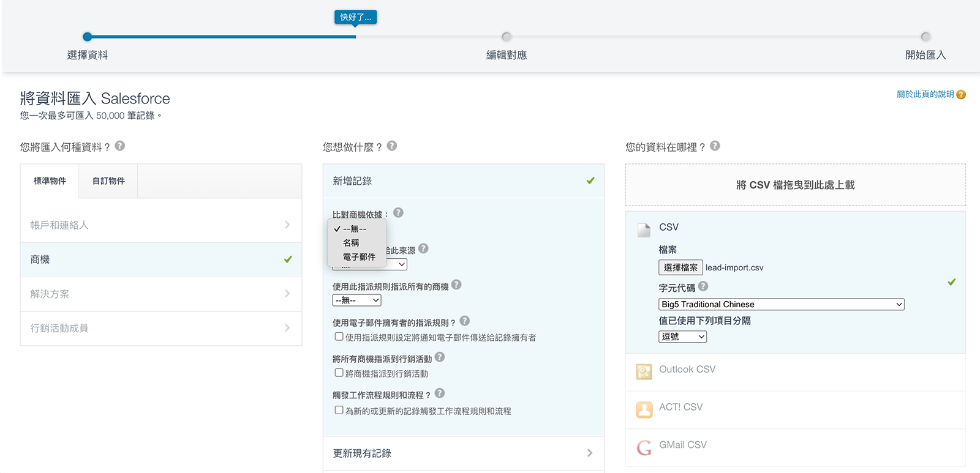Image resolution: width=980 pixels, height=473 pixels.
Task: Click help icon beside 字元代碼
Action: [703, 286]
